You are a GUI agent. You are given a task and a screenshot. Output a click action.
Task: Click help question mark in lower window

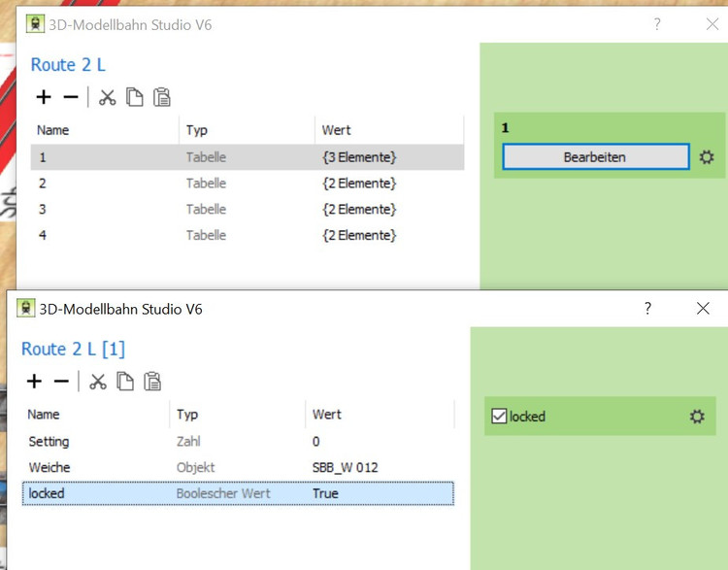pos(647,309)
